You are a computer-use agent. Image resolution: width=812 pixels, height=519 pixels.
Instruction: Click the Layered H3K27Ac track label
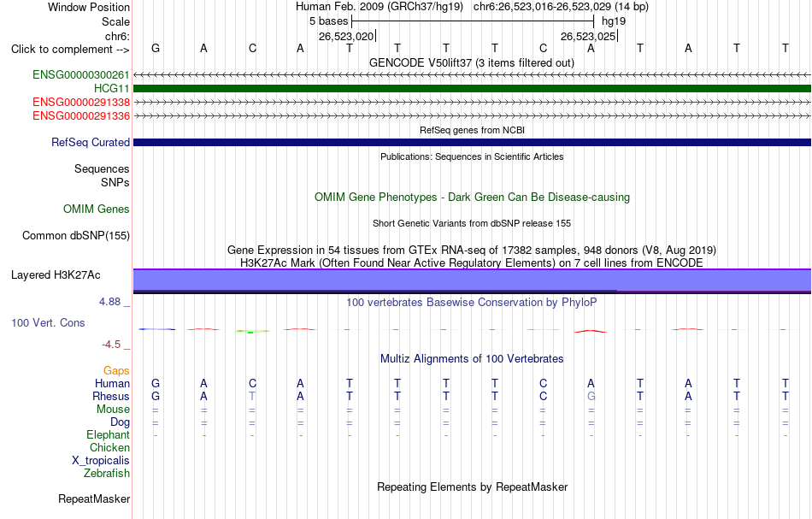tap(56, 275)
